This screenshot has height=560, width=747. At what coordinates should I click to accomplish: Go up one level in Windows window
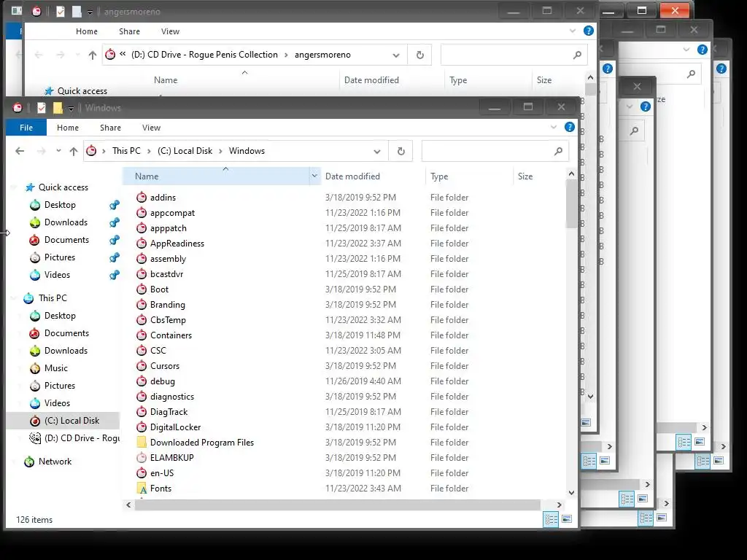coord(74,151)
